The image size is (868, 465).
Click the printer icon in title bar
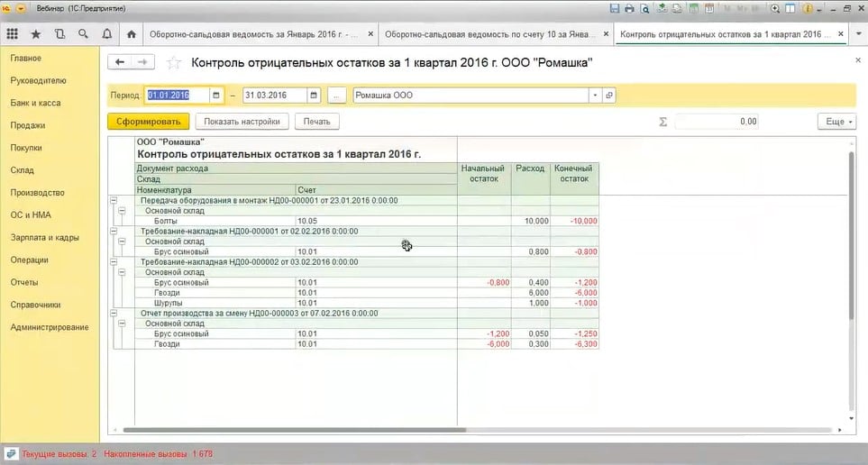(629, 8)
